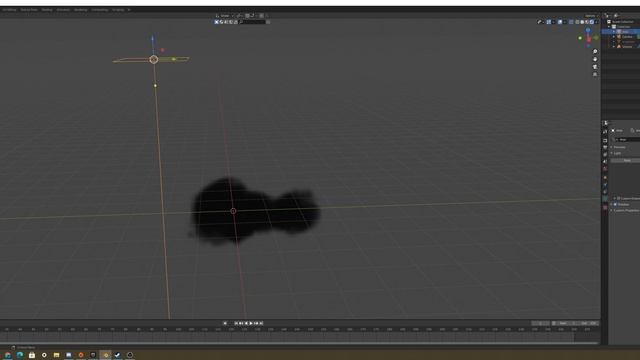Open the Texture Paint workspace tab

(29, 9)
